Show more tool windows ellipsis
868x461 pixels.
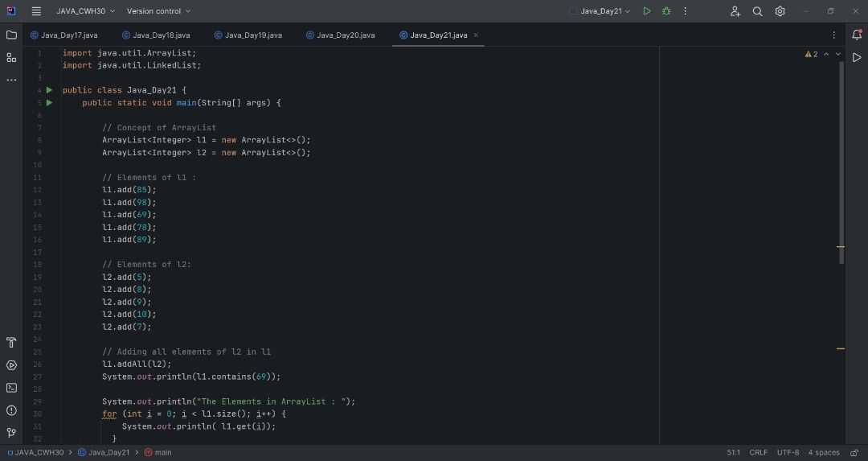click(x=11, y=80)
